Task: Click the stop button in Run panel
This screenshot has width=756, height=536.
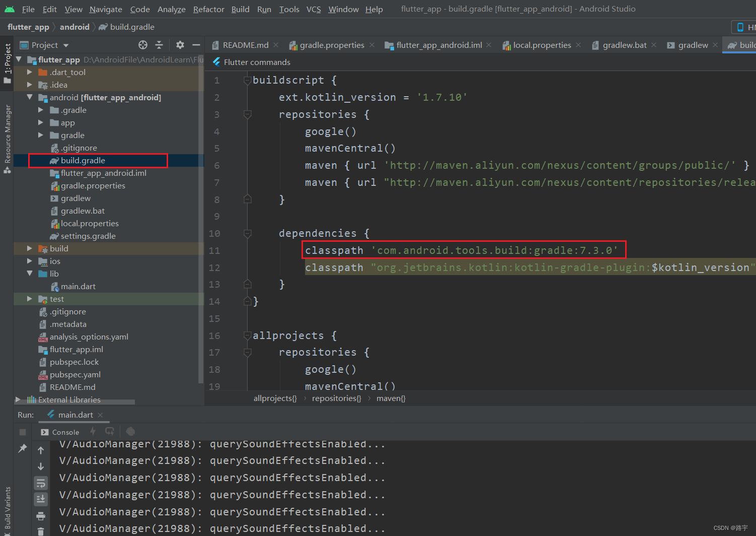Action: pos(23,432)
